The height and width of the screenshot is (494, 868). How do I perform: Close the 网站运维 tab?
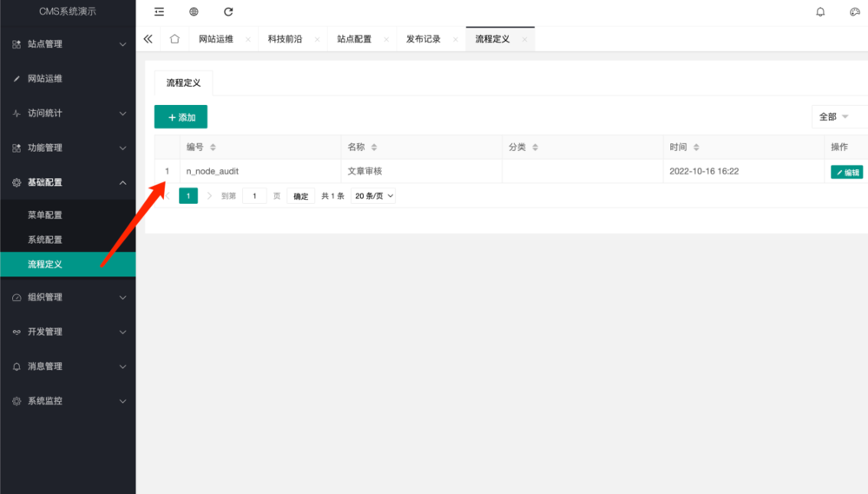pyautogui.click(x=248, y=40)
